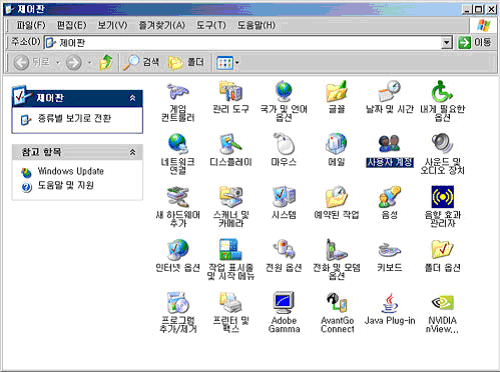Open the 도구(T) menu
Screen dimensions: 500x372
tap(211, 25)
